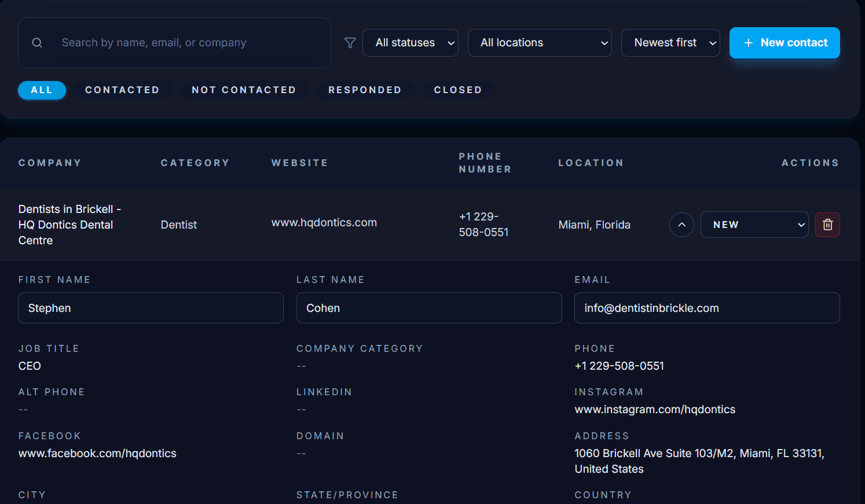
Task: Delete the contact using the trash icon
Action: [827, 225]
